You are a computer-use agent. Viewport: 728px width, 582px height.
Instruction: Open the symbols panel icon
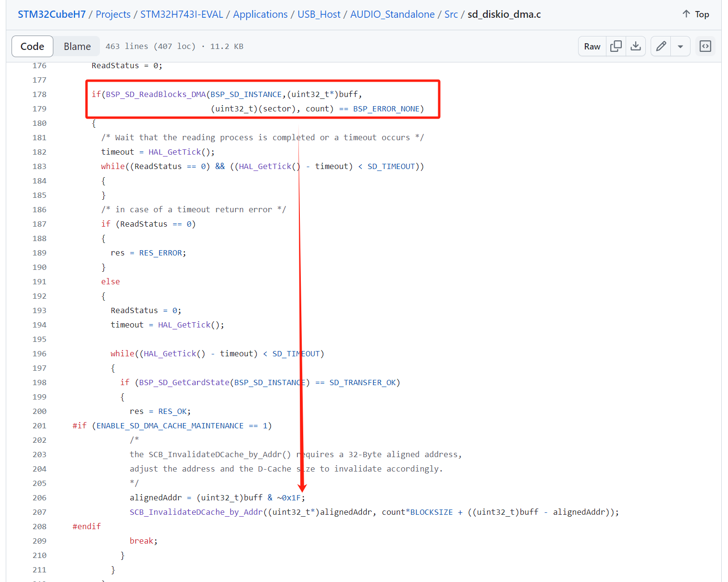coord(705,46)
